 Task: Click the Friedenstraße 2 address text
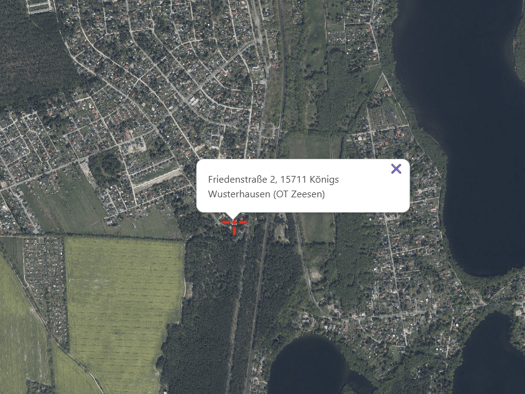[x=273, y=179]
